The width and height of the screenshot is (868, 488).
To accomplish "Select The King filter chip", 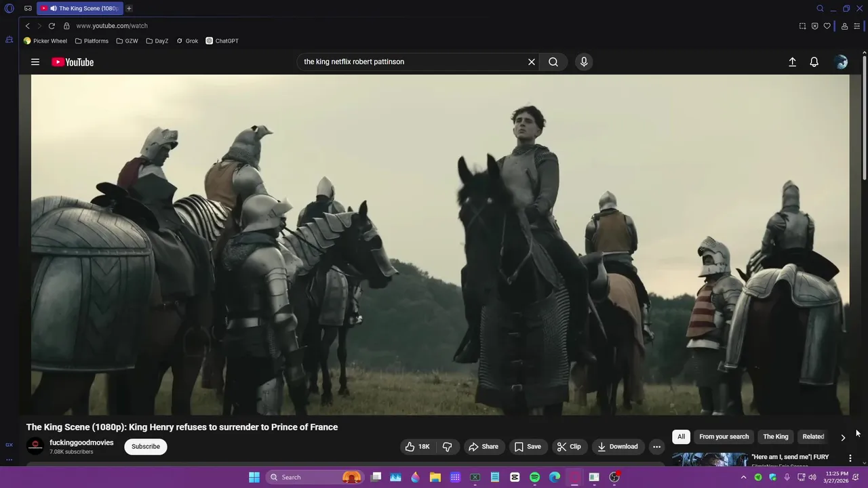I will tap(776, 436).
